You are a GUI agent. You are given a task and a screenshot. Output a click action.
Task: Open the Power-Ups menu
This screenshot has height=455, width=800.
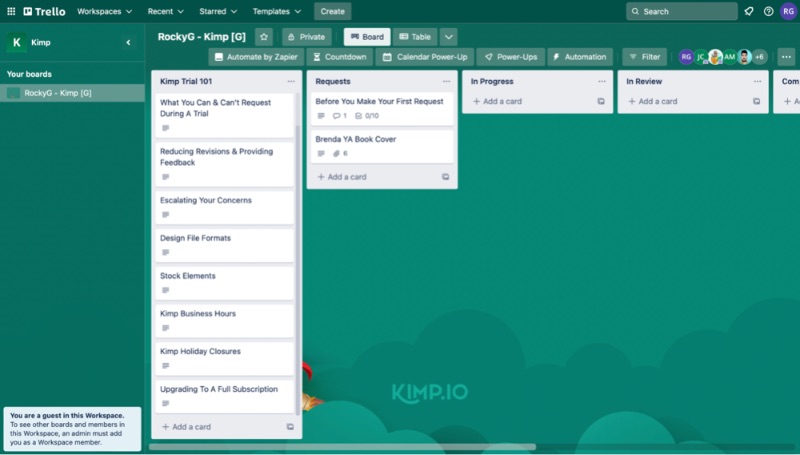click(x=511, y=57)
